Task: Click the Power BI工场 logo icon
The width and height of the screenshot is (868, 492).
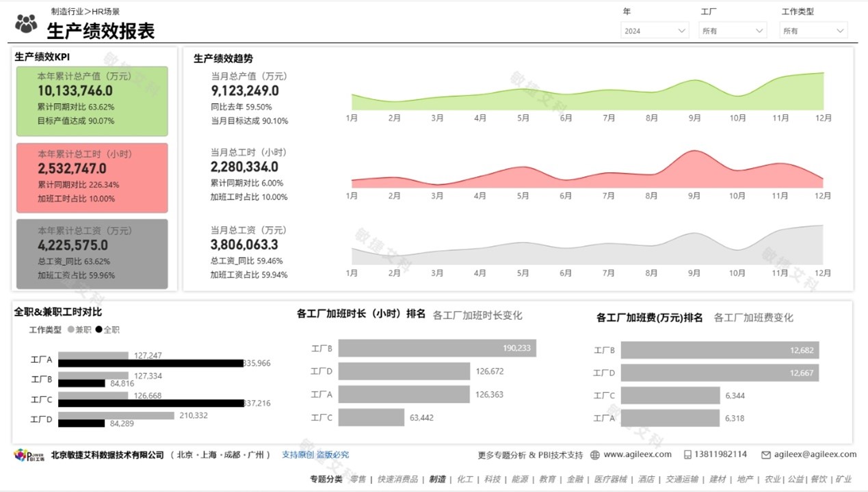Action: (21, 454)
